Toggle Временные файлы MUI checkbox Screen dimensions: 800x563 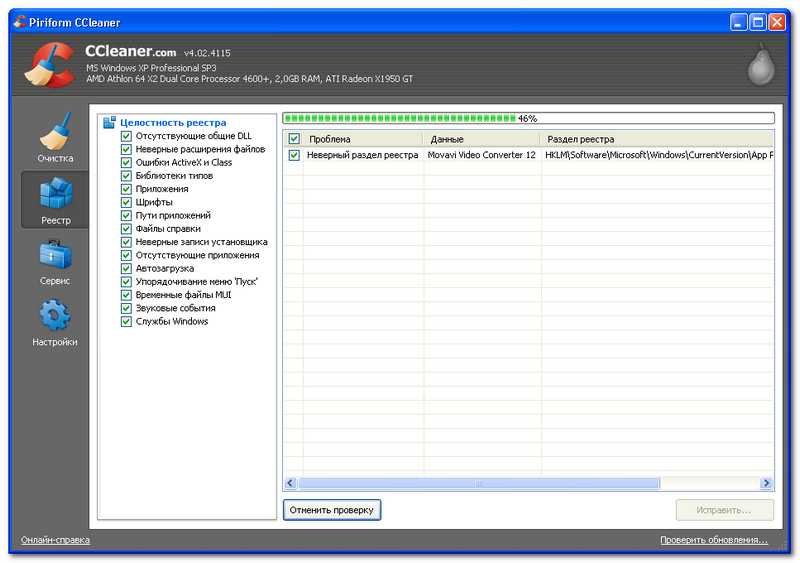pos(126,296)
